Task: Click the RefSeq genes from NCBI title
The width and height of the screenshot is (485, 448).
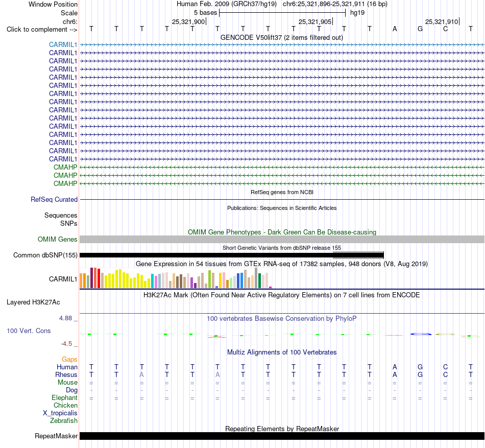Action: [x=282, y=192]
